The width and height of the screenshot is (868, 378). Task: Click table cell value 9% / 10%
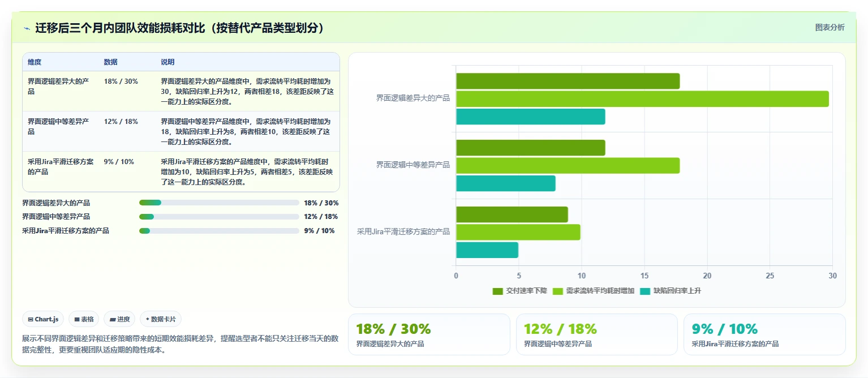[119, 162]
